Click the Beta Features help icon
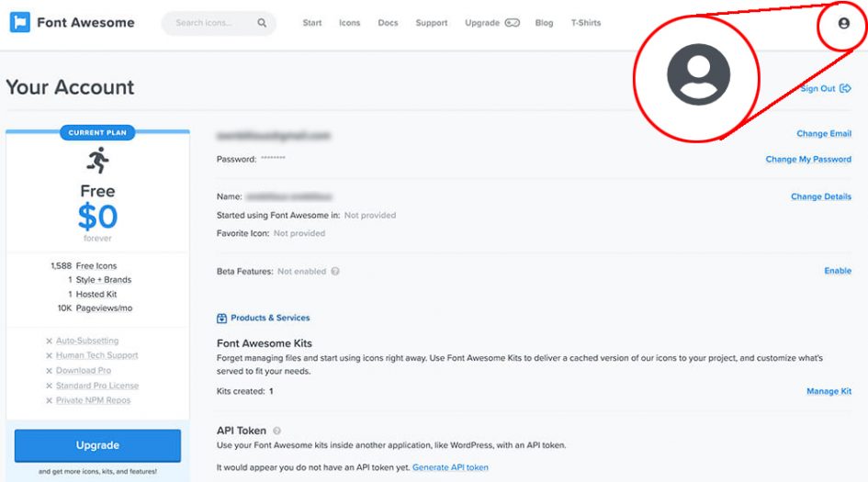 tap(335, 271)
